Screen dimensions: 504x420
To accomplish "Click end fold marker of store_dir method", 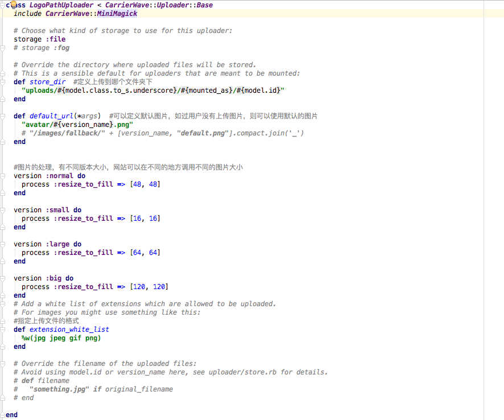I will [3, 99].
